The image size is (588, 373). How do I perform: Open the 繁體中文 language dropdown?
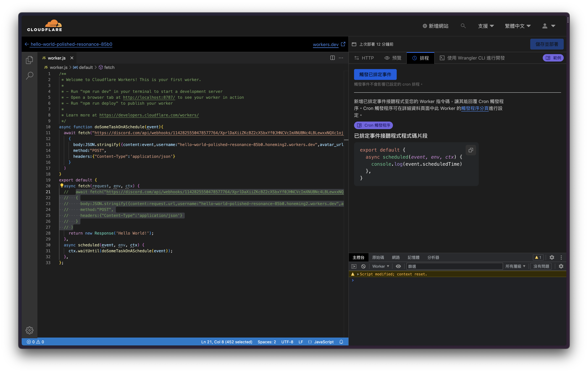pyautogui.click(x=517, y=26)
